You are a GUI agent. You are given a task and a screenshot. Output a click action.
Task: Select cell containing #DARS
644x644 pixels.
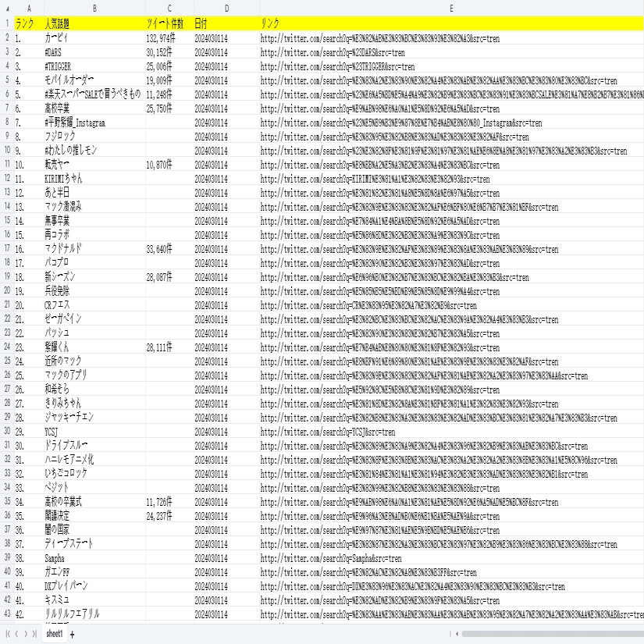(x=94, y=52)
